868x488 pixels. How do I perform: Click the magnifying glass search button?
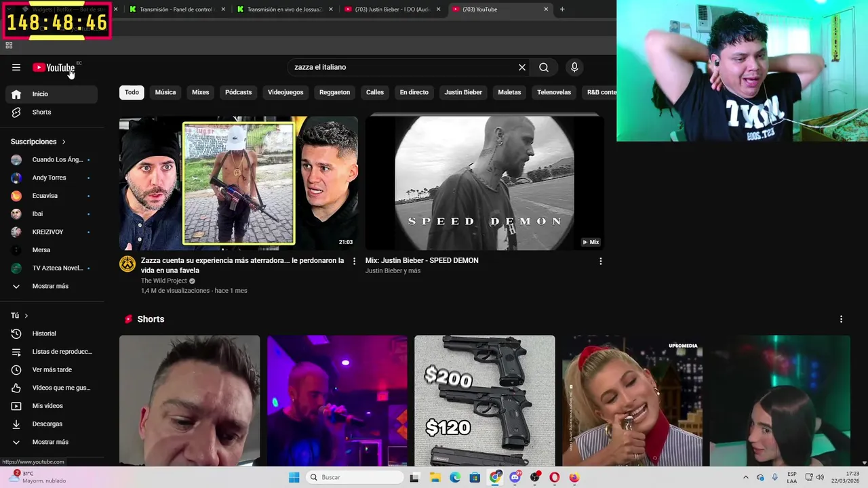click(x=544, y=67)
